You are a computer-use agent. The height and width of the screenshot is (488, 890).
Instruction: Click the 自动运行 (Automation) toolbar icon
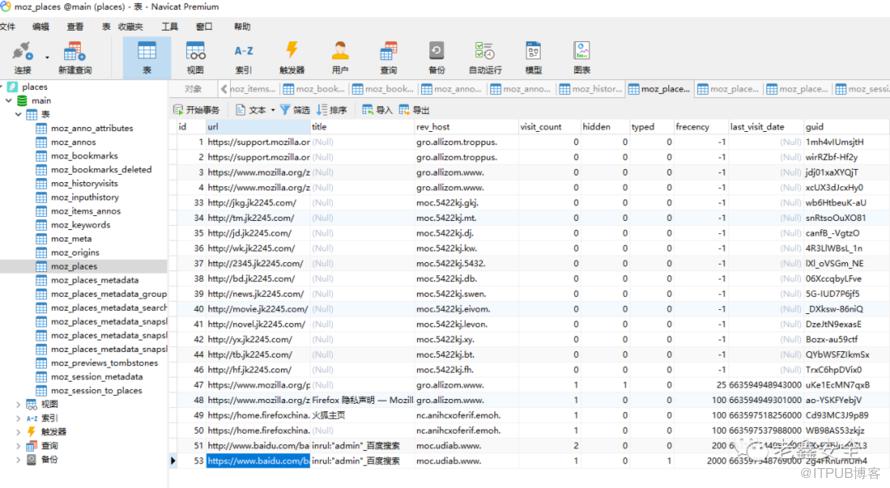[485, 56]
